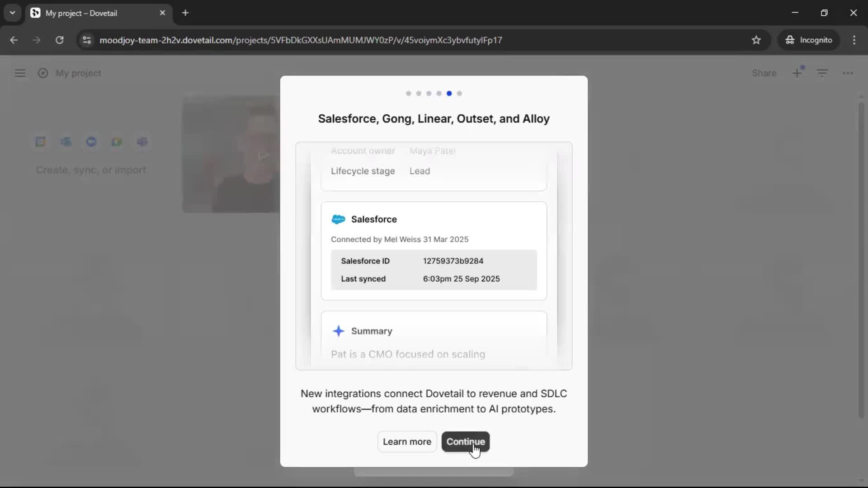Click the Google Meet integration icon
The height and width of the screenshot is (488, 868).
(x=117, y=142)
